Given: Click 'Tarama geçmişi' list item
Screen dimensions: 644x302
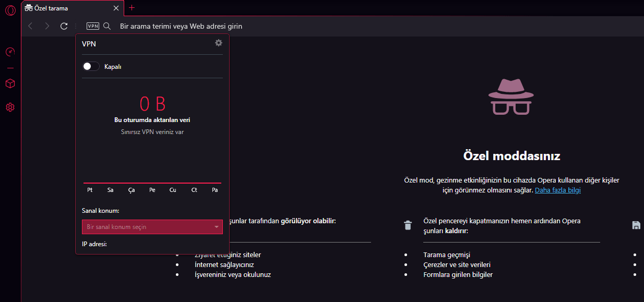Looking at the screenshot, I should [447, 255].
